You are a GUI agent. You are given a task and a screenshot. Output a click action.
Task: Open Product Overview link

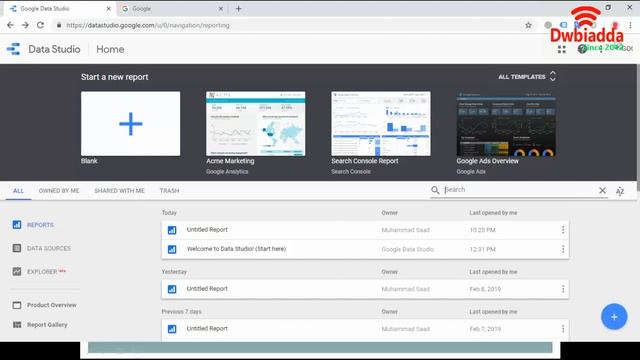pyautogui.click(x=44, y=305)
